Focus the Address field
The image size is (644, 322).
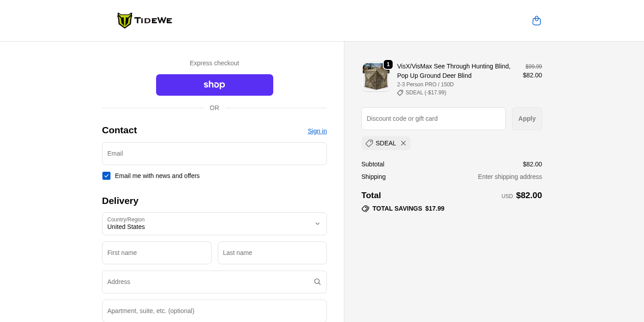(214, 282)
